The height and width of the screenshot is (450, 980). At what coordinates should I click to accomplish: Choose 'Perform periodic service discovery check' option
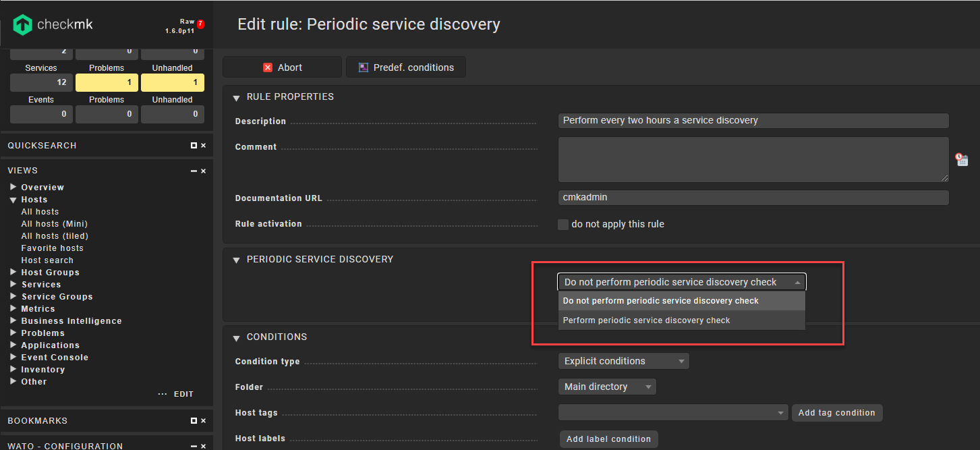coord(682,320)
